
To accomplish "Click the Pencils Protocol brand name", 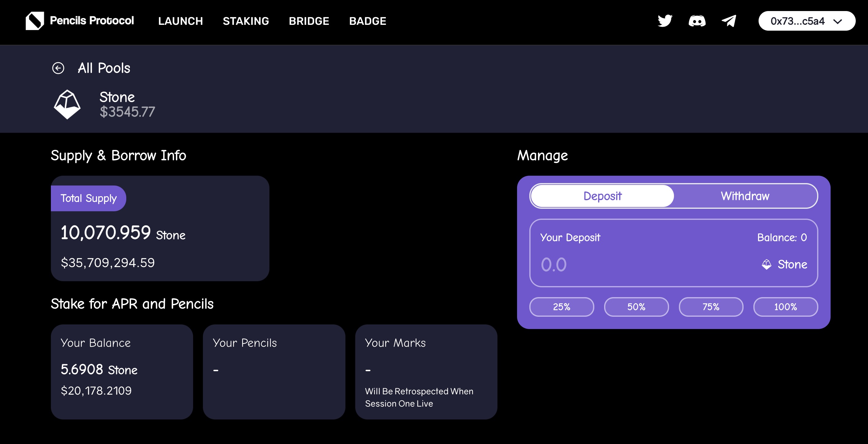I will coord(92,21).
